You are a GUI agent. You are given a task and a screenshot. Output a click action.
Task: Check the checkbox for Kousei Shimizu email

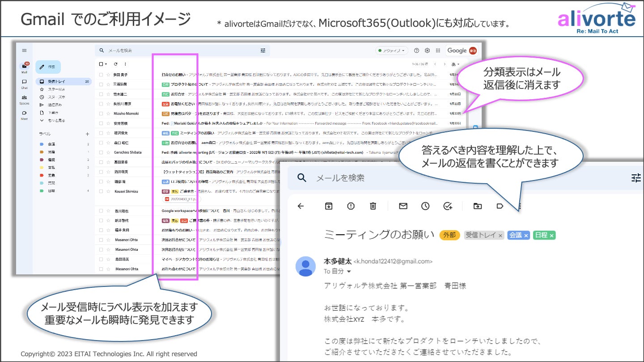pyautogui.click(x=101, y=191)
